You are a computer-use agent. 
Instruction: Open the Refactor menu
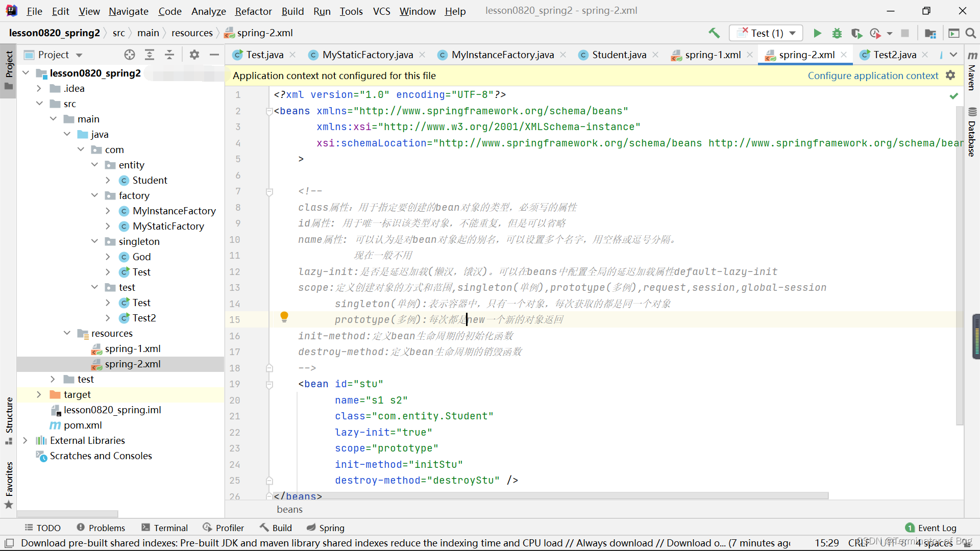pyautogui.click(x=253, y=11)
